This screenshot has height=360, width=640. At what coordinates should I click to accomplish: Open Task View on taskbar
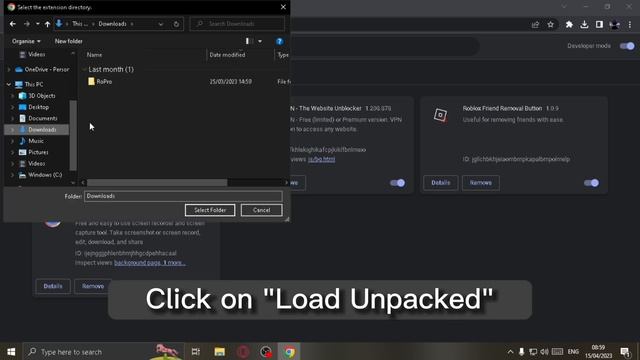tap(196, 351)
